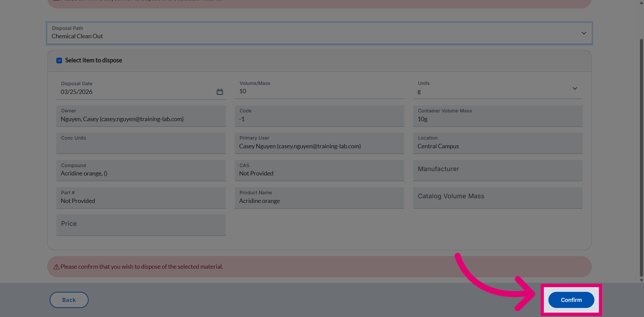Viewport: 644px width, 317px height.
Task: Edit the Disposal Date field
Action: click(x=141, y=89)
